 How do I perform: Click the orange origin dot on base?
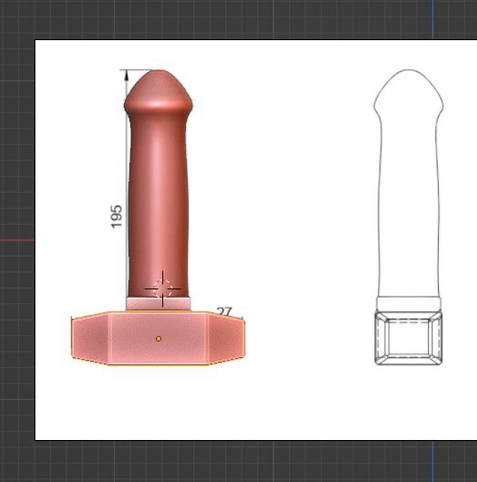click(159, 339)
